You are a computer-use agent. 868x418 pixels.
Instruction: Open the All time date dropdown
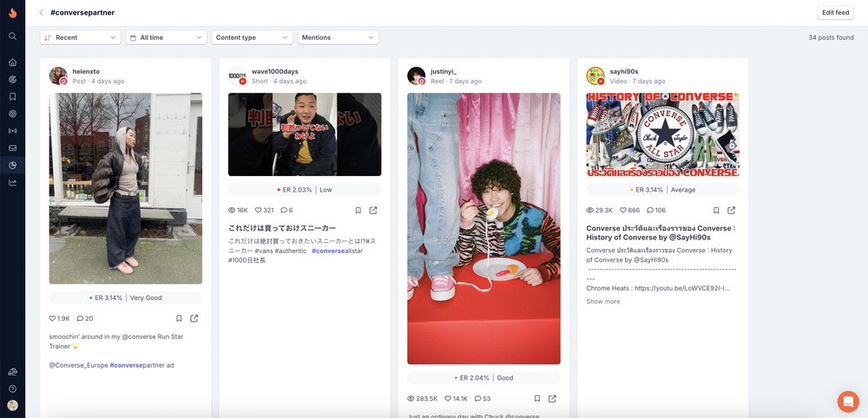166,37
